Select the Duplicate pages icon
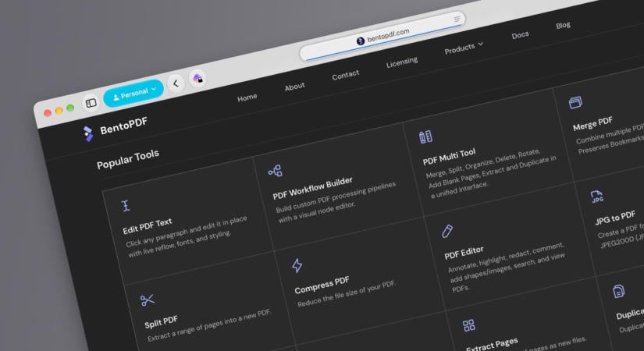This screenshot has width=644, height=351. 618,291
